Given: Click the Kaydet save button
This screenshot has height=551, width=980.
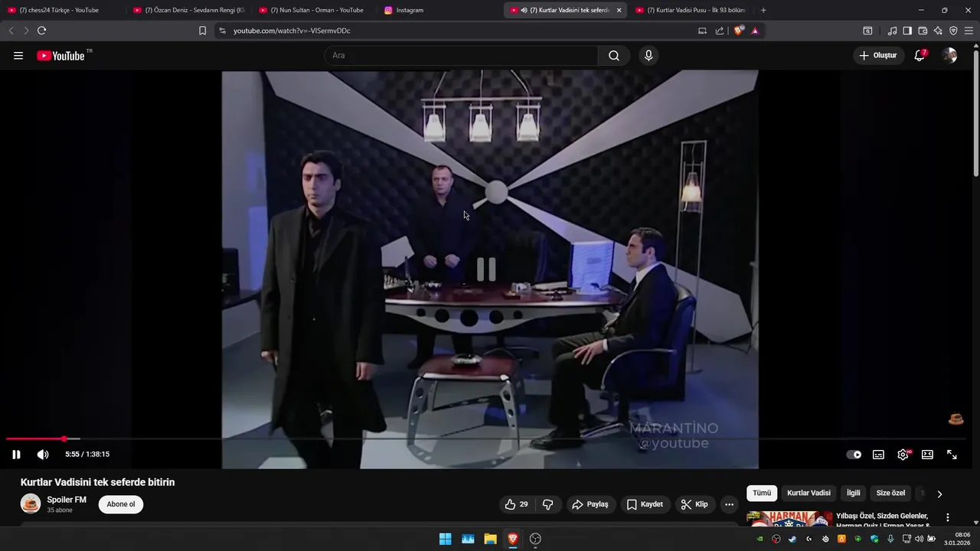Looking at the screenshot, I should coord(645,504).
